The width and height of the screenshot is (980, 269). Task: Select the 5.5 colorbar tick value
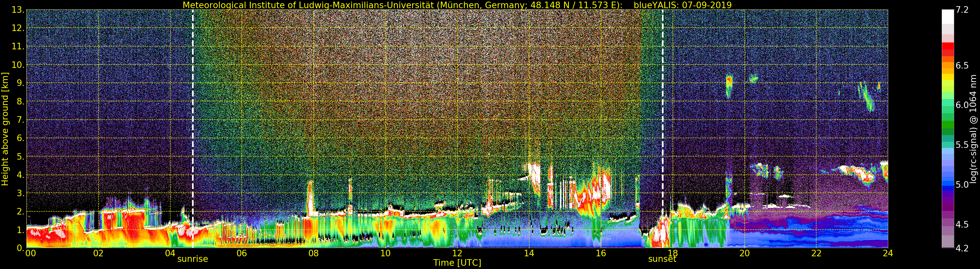click(962, 145)
